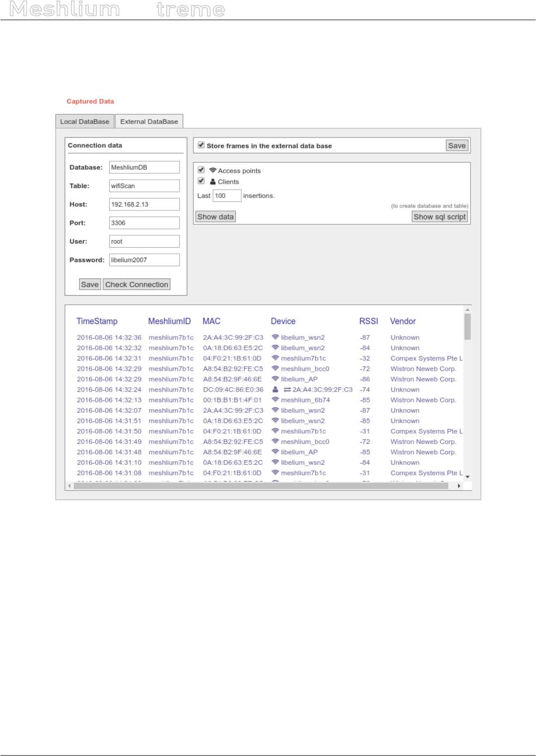Screen dimensions: 536x756
Task: Click client person icon in 14:32:24 row
Action: pyautogui.click(x=275, y=389)
